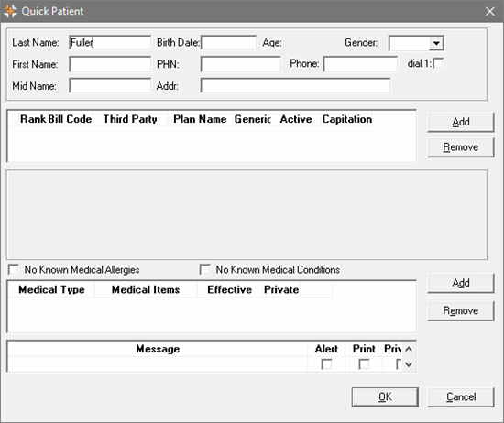This screenshot has width=504, height=423.
Task: Click Add beside the third party list
Action: pyautogui.click(x=461, y=122)
